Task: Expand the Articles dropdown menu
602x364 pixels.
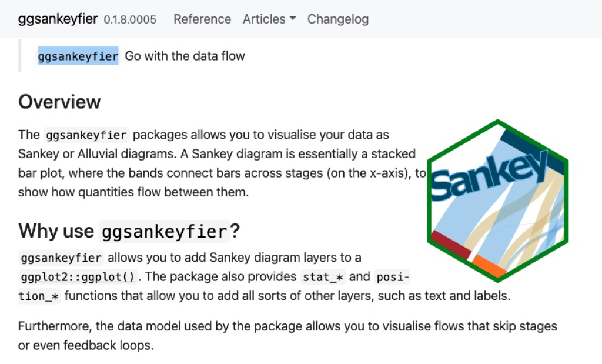Action: coord(269,19)
